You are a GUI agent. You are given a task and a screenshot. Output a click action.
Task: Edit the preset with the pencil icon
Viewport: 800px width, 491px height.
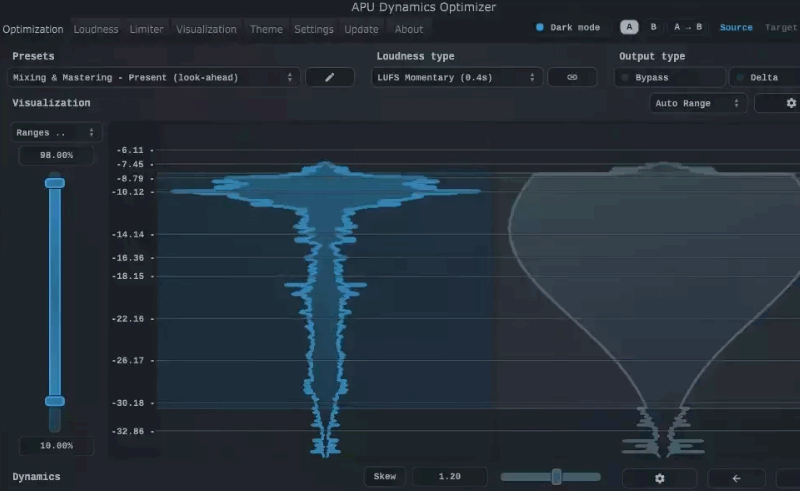click(330, 77)
